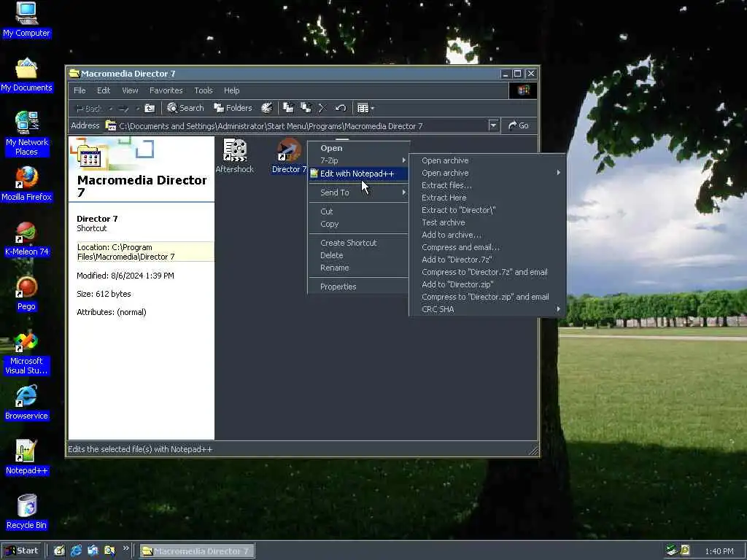Open the History toolbar icon
This screenshot has height=560, width=747.
[267, 108]
